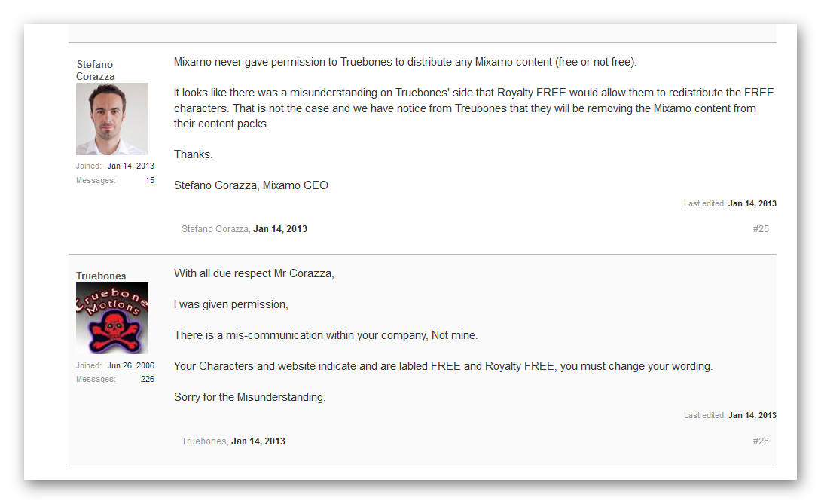Click Truebones' joined date Jun 26, 2006
The height and width of the screenshot is (504, 821).
131,366
